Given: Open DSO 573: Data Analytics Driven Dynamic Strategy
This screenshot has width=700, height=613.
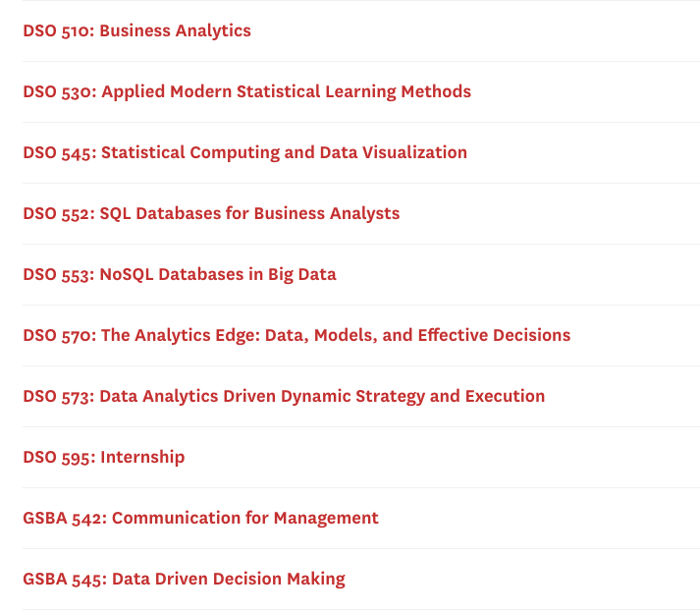Looking at the screenshot, I should click(284, 396).
